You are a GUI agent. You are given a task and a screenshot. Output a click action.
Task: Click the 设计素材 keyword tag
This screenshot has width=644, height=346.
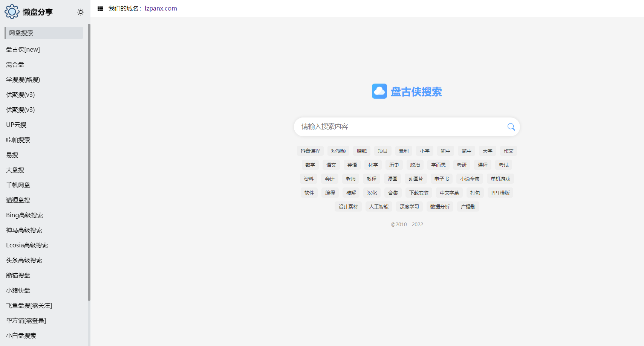[348, 207]
